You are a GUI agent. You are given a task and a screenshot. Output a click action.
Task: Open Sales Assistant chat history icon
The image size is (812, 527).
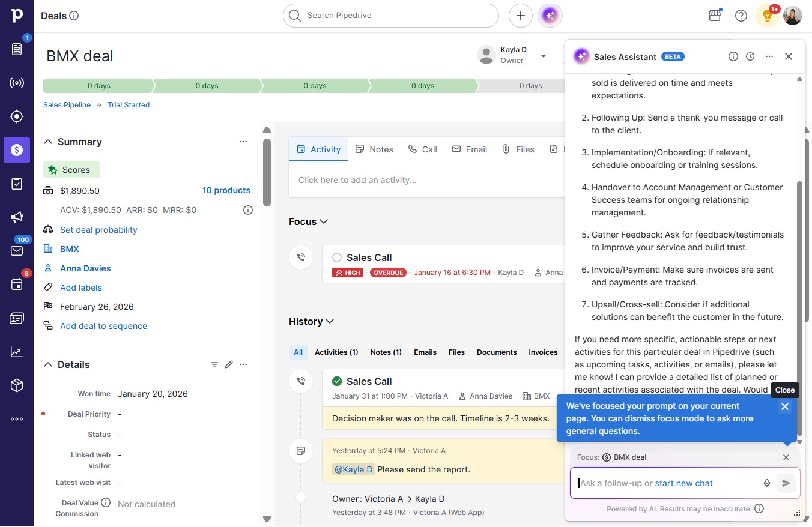[750, 56]
